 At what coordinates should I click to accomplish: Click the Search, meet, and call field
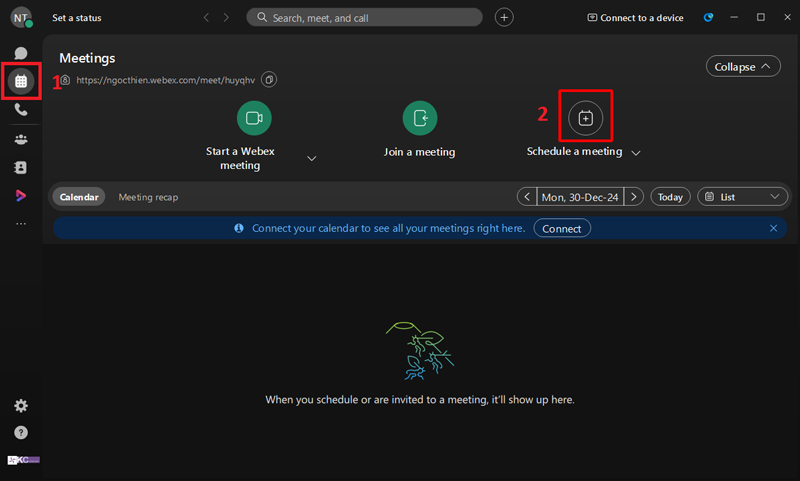pos(364,17)
